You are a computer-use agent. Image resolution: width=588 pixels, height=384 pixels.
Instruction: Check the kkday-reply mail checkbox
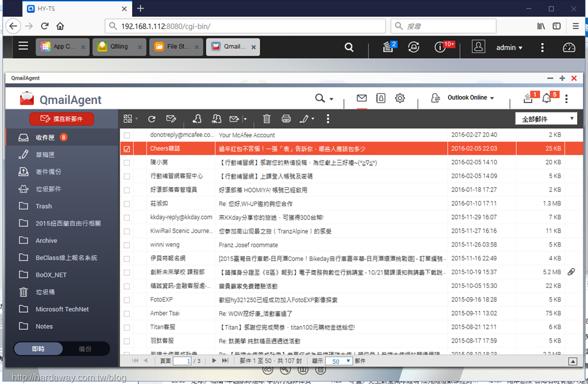pyautogui.click(x=127, y=218)
